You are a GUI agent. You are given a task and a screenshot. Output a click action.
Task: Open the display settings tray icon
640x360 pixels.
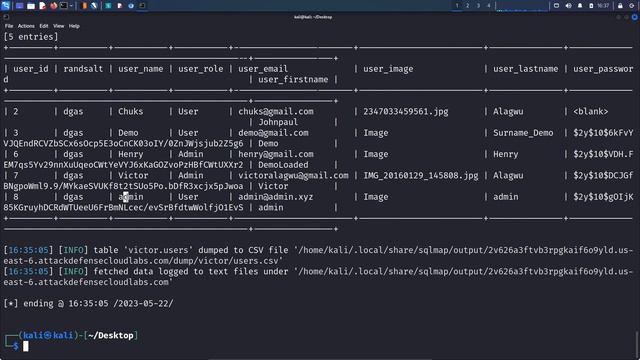click(x=556, y=6)
